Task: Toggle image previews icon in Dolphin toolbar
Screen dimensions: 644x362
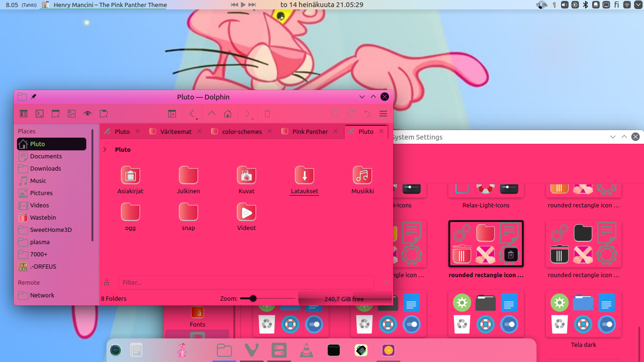Action: click(x=72, y=114)
